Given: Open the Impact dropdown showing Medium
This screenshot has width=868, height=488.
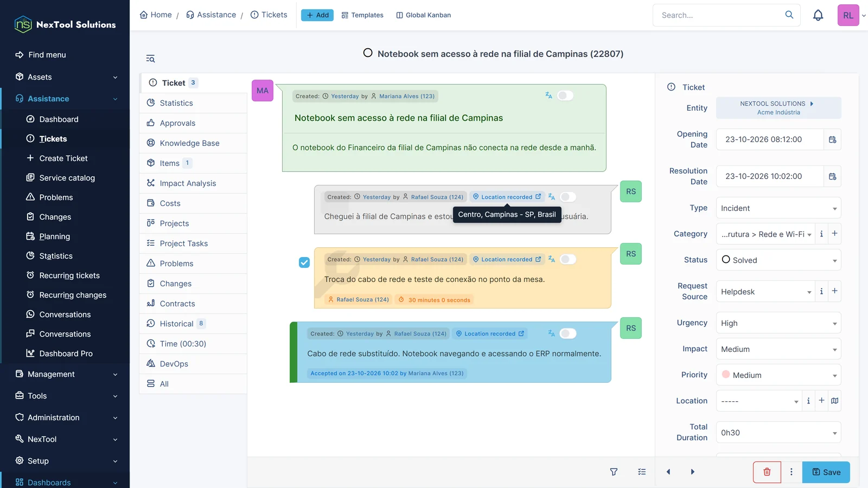Looking at the screenshot, I should [778, 349].
